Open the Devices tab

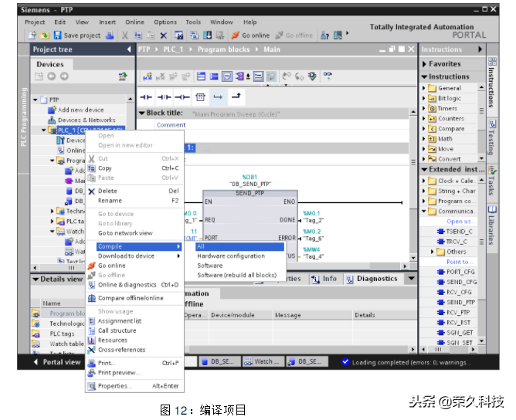tap(50, 64)
